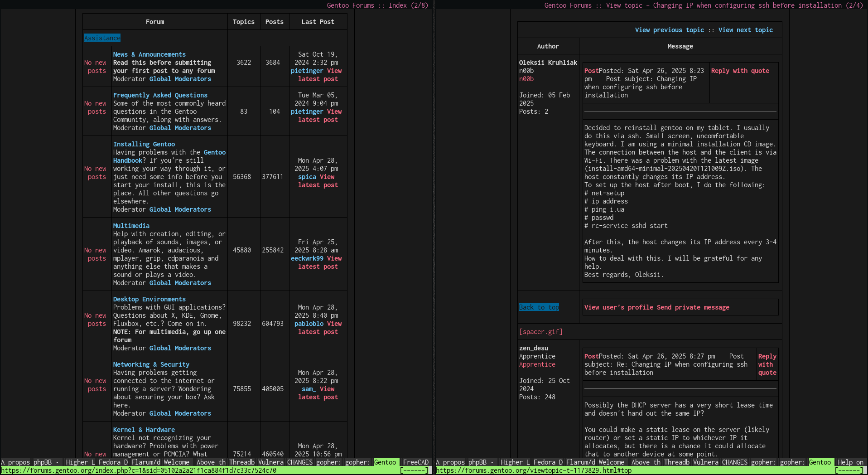This screenshot has height=475, width=868.
Task: Open the Assistance category link
Action: click(x=102, y=38)
